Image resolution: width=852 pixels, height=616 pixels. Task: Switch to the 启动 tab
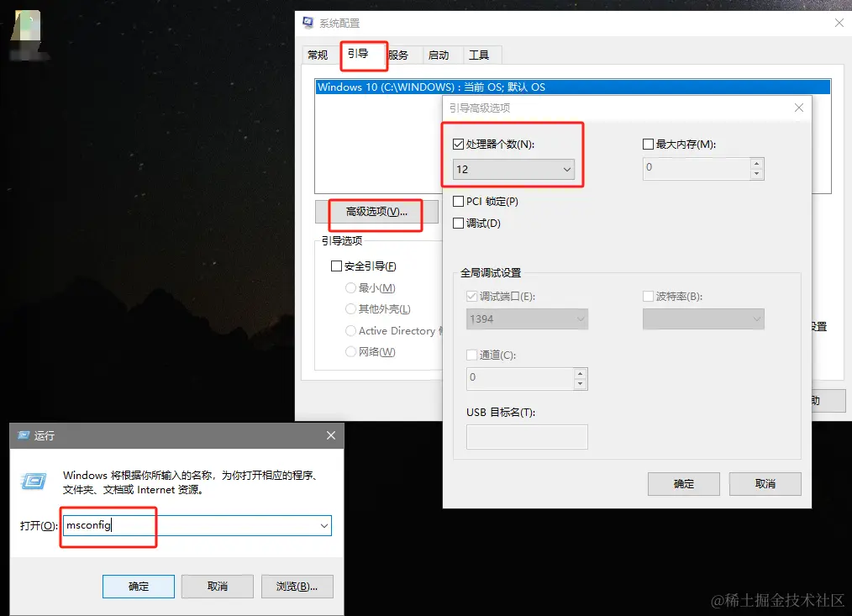[x=439, y=55]
